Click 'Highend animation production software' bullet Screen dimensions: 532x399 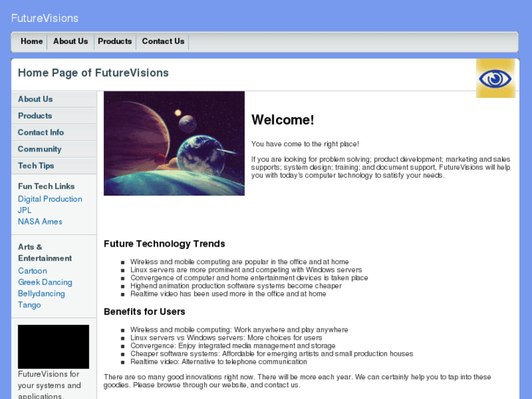click(236, 286)
